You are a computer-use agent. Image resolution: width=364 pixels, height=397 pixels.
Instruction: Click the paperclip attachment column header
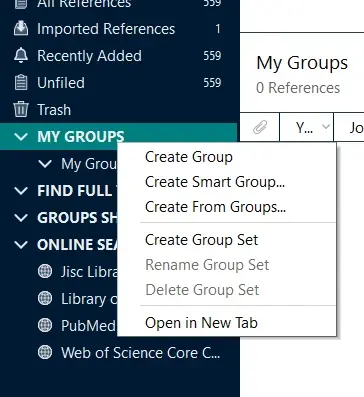point(260,127)
